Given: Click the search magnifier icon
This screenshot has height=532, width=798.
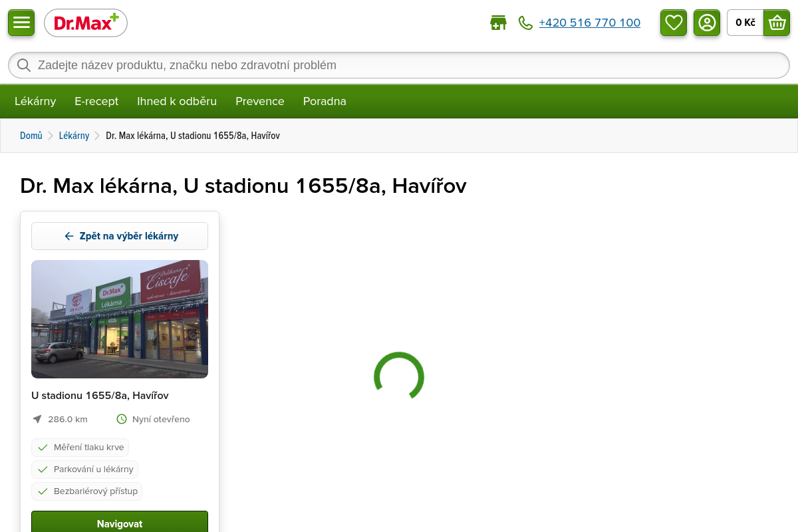Looking at the screenshot, I should pyautogui.click(x=24, y=65).
